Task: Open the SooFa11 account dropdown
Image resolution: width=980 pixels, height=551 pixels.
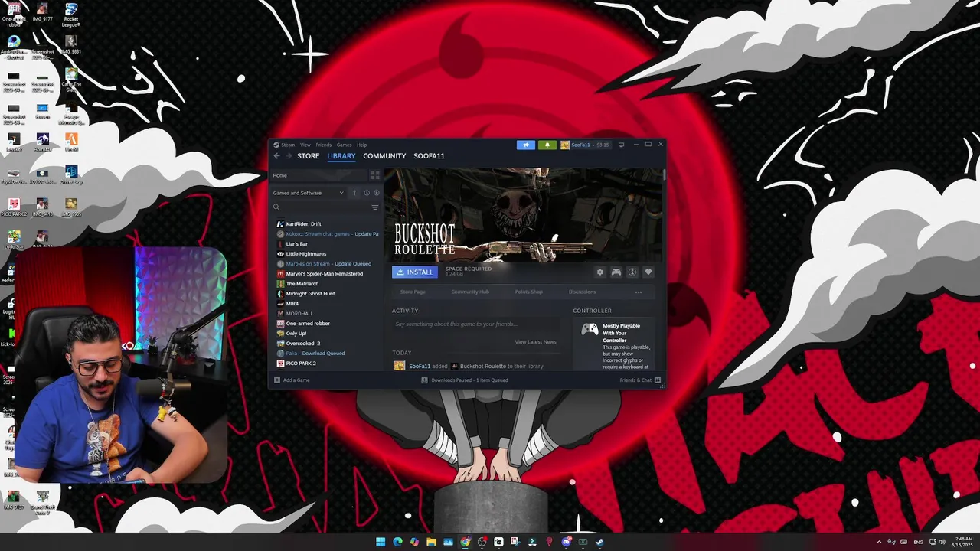Action: (586, 145)
